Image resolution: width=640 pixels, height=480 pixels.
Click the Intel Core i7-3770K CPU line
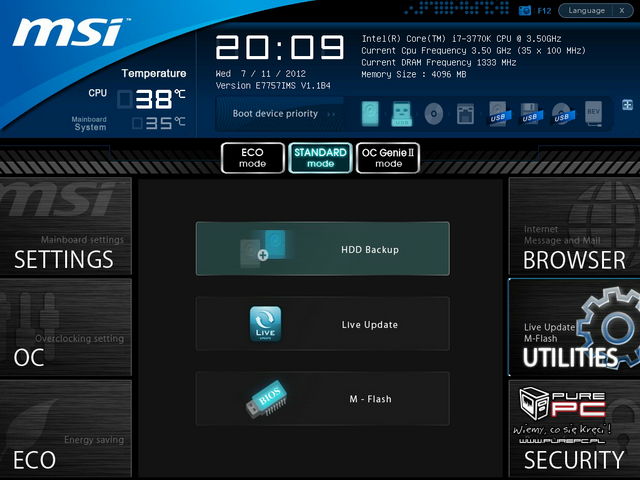click(x=461, y=39)
